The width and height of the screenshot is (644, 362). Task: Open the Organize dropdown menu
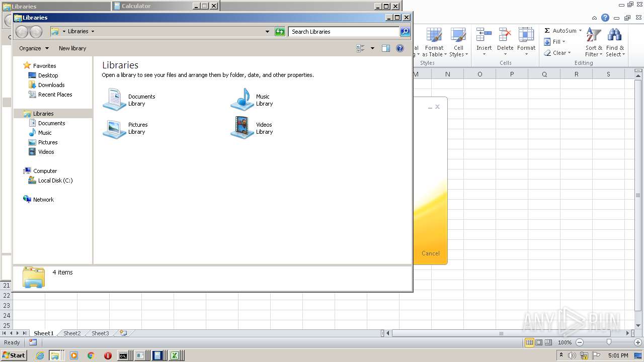(x=34, y=48)
